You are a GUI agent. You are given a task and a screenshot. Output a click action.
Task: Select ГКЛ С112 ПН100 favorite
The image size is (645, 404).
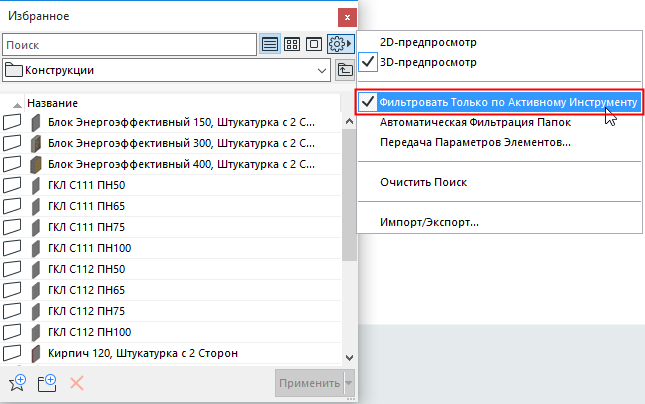click(90, 332)
